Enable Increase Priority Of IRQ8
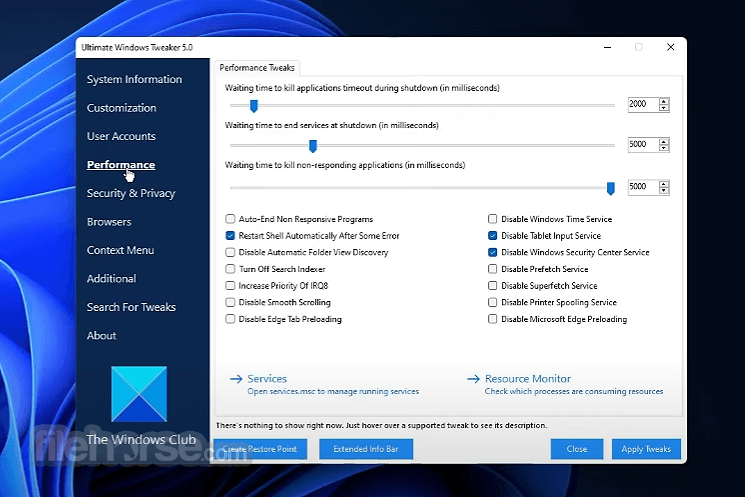 (230, 286)
